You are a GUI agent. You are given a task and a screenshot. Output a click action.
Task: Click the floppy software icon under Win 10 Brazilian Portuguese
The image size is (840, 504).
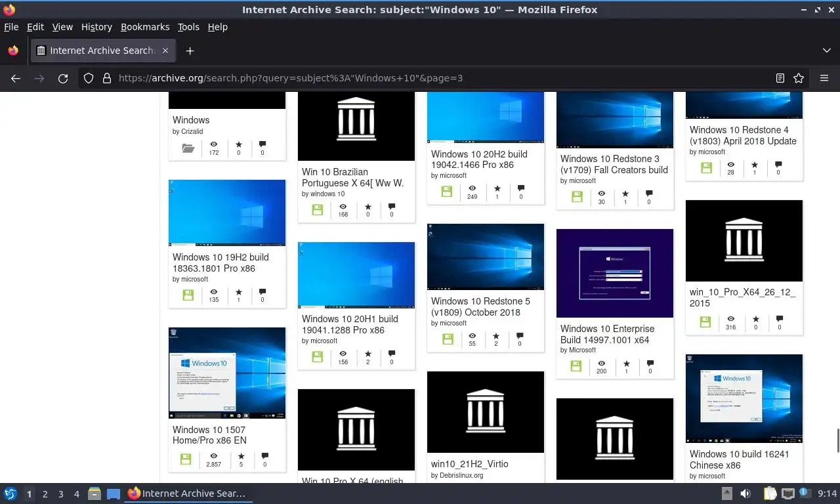click(x=318, y=210)
